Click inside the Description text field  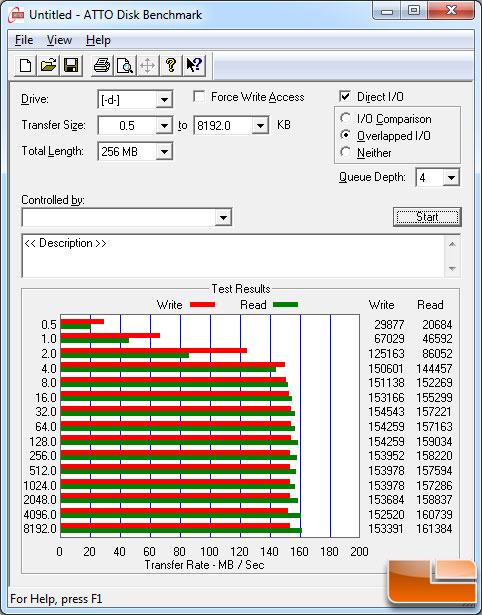click(x=233, y=256)
